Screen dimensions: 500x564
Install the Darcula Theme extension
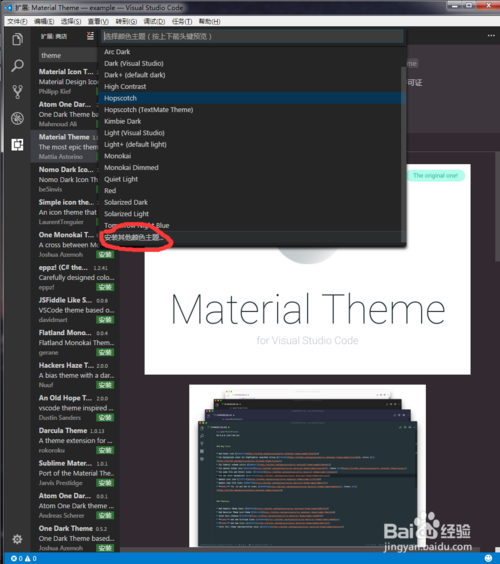click(x=105, y=450)
